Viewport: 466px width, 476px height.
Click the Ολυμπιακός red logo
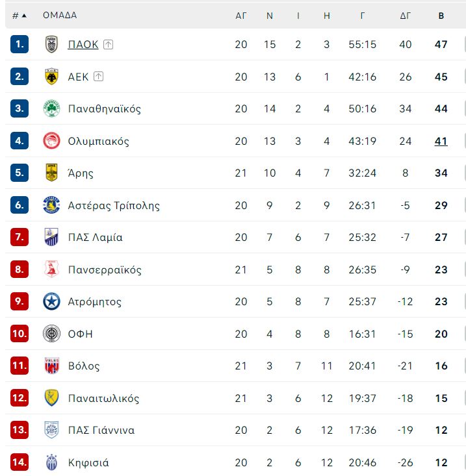51,141
